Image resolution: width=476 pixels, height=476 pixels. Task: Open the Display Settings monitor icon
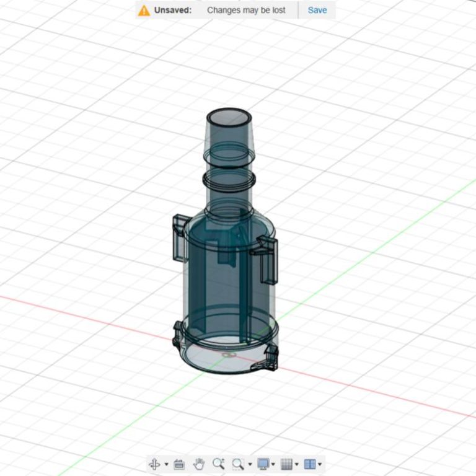[263, 464]
